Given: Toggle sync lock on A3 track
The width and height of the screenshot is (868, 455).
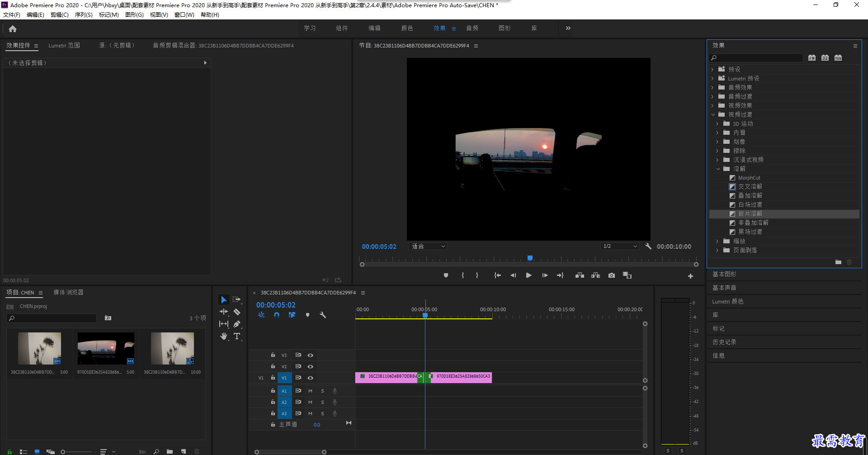Looking at the screenshot, I should click(298, 413).
